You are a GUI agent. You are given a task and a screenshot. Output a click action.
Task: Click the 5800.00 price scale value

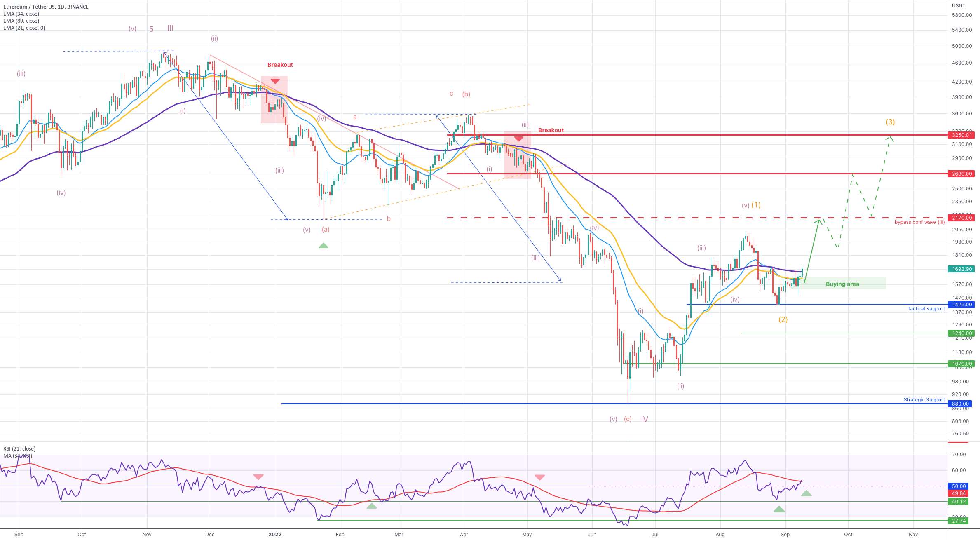(x=962, y=15)
